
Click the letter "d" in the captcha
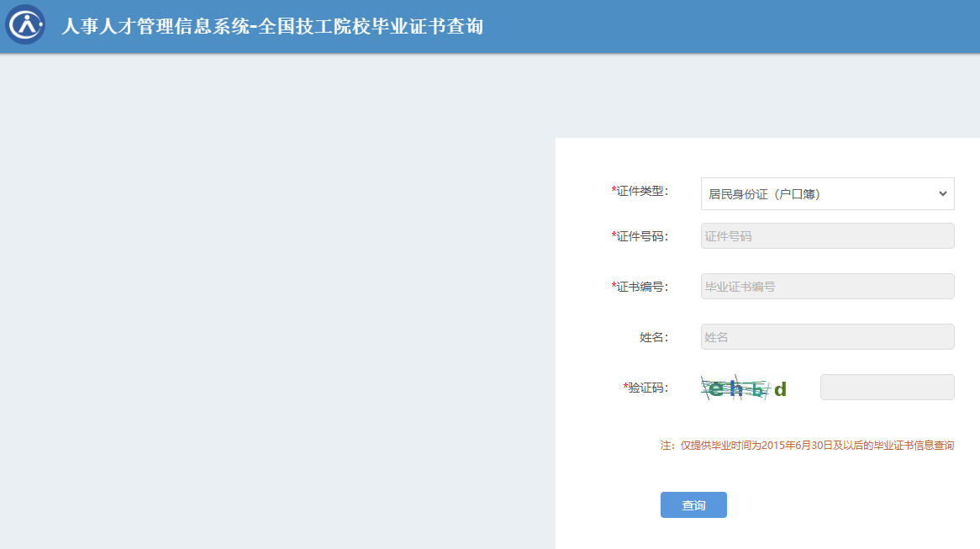(780, 389)
